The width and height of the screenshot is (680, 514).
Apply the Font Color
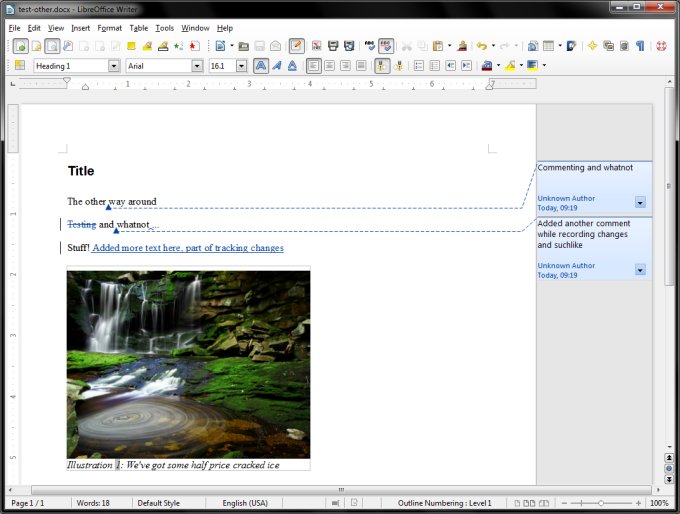(487, 66)
